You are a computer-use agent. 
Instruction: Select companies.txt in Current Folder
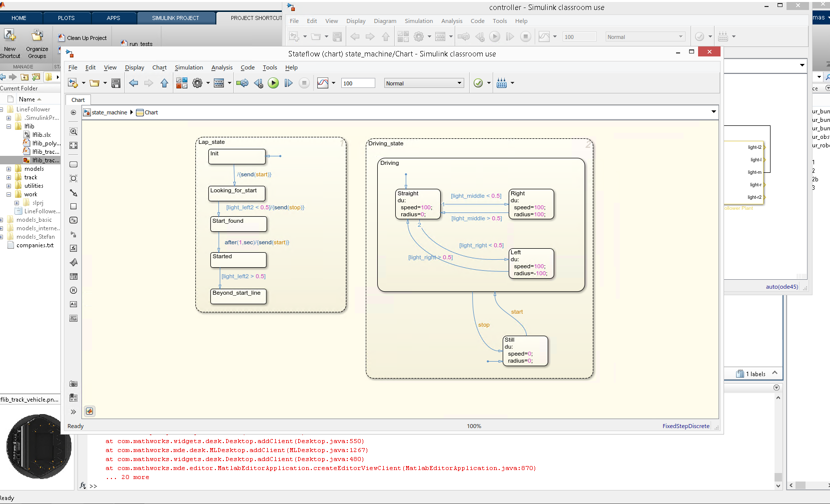pos(35,245)
